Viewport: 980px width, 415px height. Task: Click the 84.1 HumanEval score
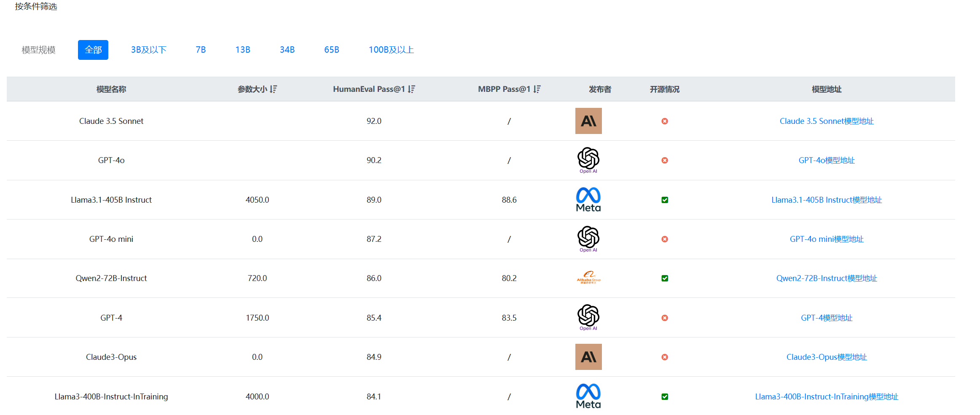374,396
